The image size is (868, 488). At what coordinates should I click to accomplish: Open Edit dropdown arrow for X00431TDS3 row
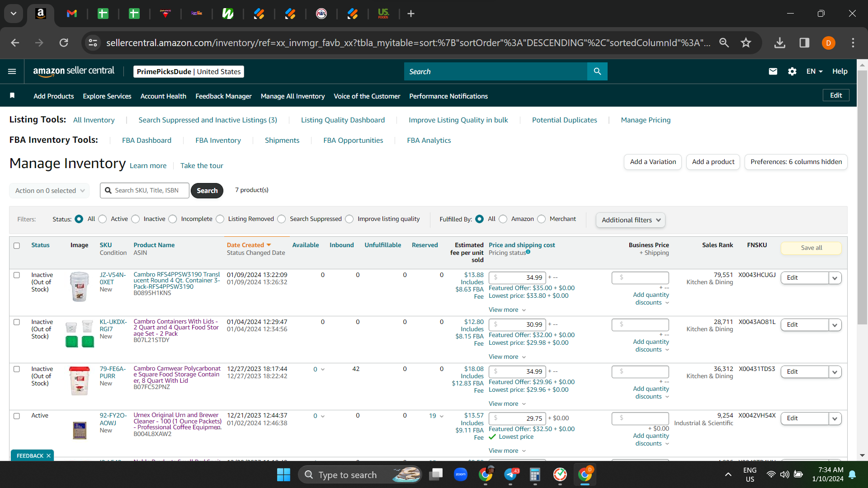(835, 372)
